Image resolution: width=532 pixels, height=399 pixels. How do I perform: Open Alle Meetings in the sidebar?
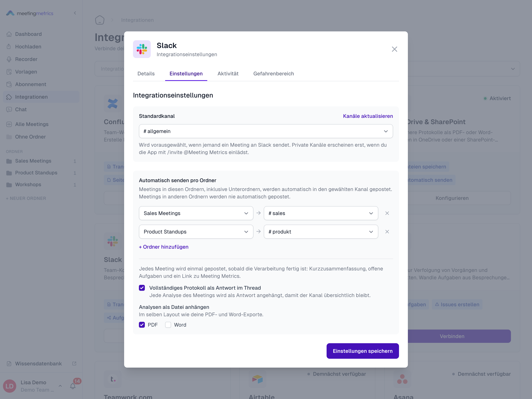[41, 124]
